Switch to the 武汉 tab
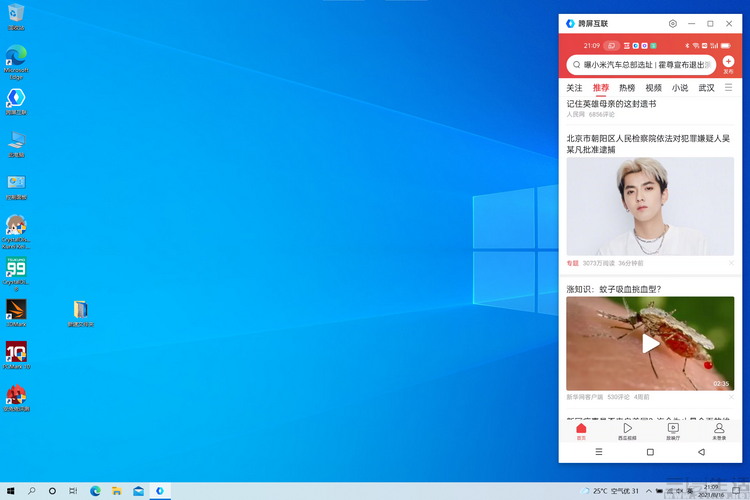Viewport: 750px width, 500px height. click(706, 88)
